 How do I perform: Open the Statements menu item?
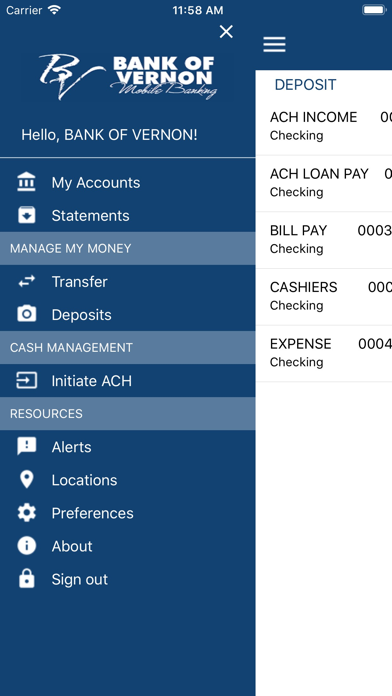point(127,215)
